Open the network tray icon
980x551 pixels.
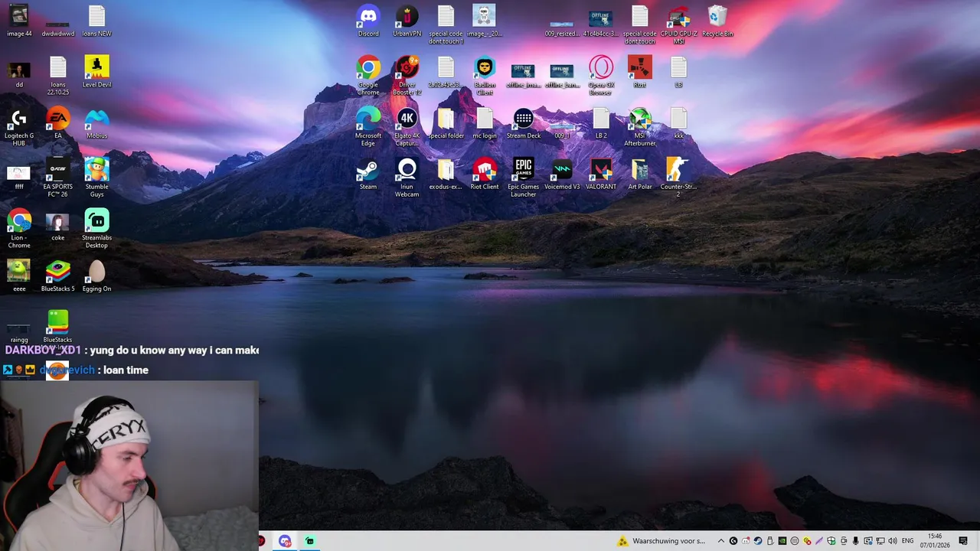tap(880, 541)
